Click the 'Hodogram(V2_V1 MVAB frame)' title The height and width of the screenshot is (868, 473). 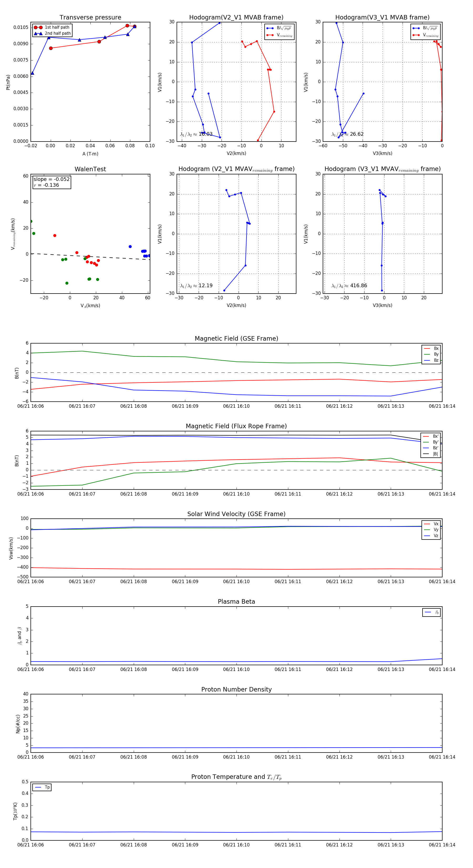236,18
